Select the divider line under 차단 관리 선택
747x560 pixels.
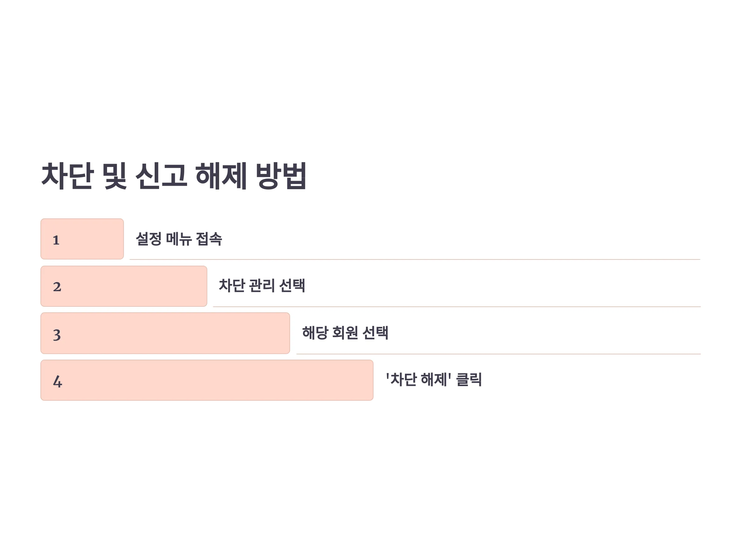point(457,307)
